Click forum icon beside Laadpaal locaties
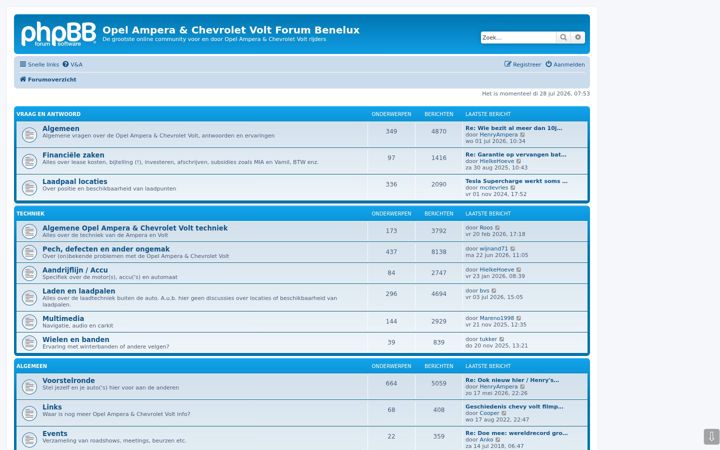 [x=29, y=188]
